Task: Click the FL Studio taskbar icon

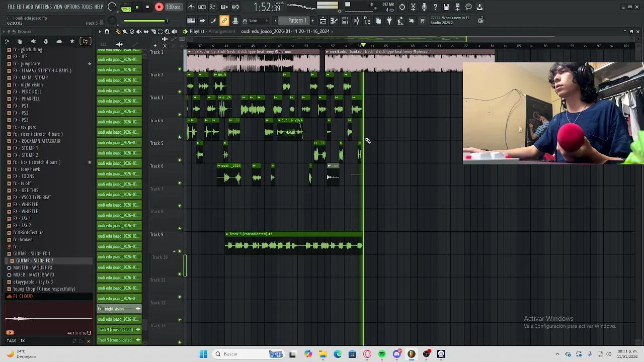Action: point(411,354)
